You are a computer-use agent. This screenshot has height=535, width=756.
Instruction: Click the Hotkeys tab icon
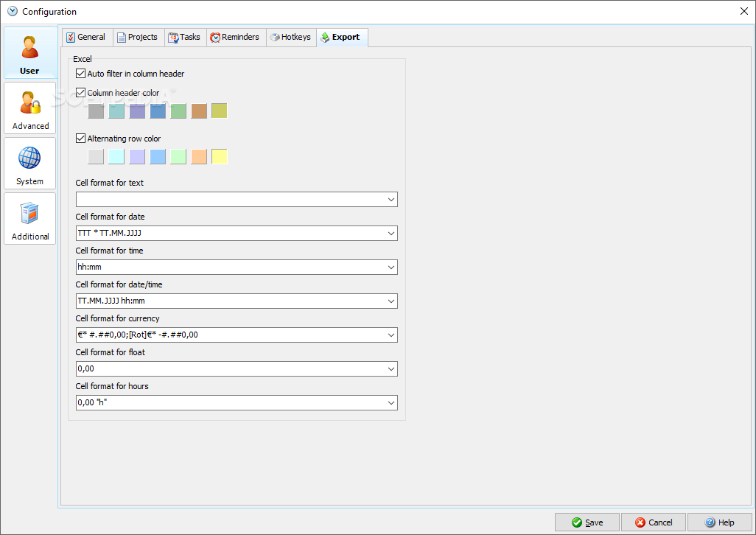275,37
